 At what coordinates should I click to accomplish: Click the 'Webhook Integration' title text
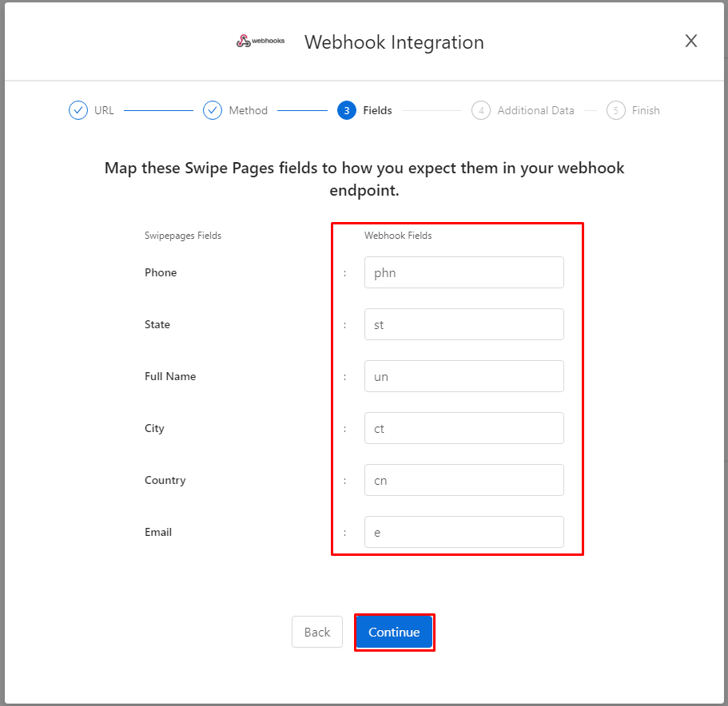394,42
